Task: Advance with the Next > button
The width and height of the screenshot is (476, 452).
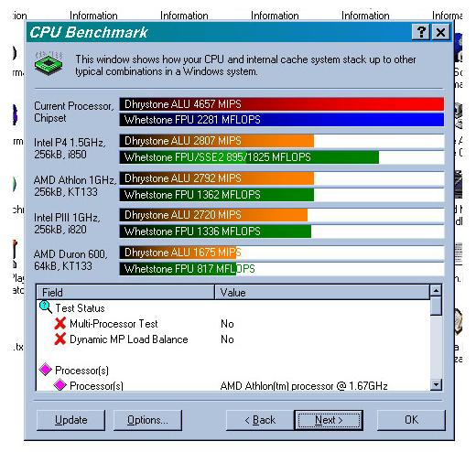Action: tap(329, 420)
